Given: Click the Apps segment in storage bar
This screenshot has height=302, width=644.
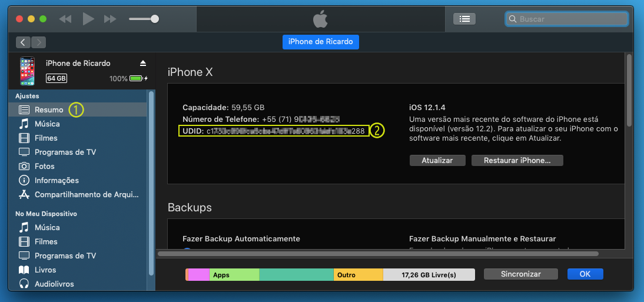Looking at the screenshot, I should pos(234,275).
